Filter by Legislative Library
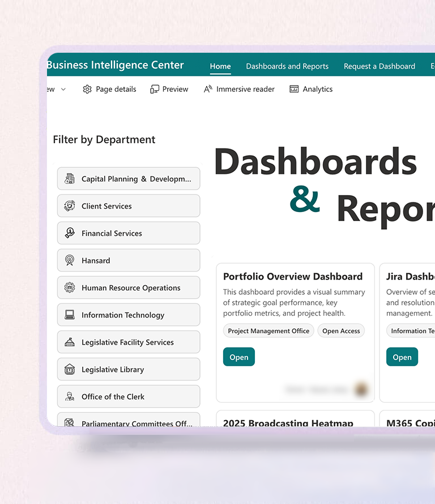Image resolution: width=435 pixels, height=504 pixels. click(129, 369)
